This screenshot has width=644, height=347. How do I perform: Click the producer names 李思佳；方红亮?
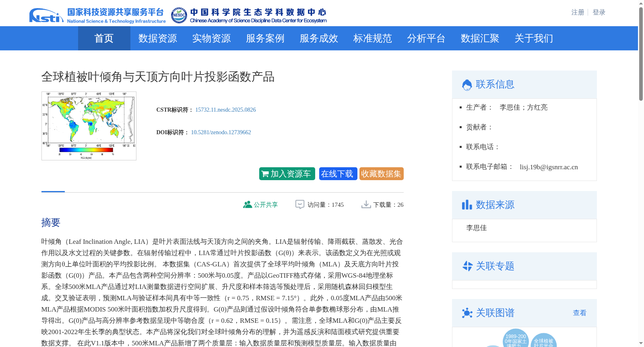[x=523, y=107]
